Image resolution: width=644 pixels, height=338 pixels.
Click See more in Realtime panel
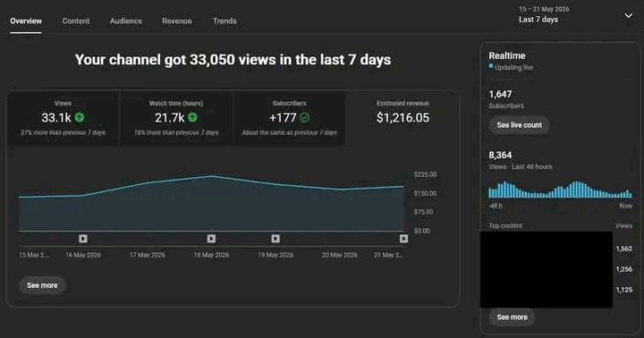pyautogui.click(x=512, y=317)
